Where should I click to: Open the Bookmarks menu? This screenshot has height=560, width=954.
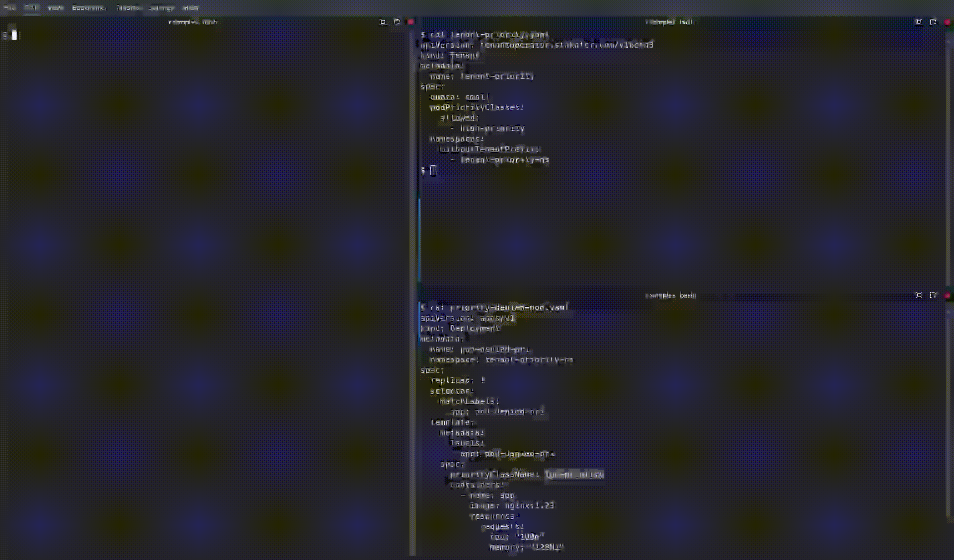tap(89, 8)
